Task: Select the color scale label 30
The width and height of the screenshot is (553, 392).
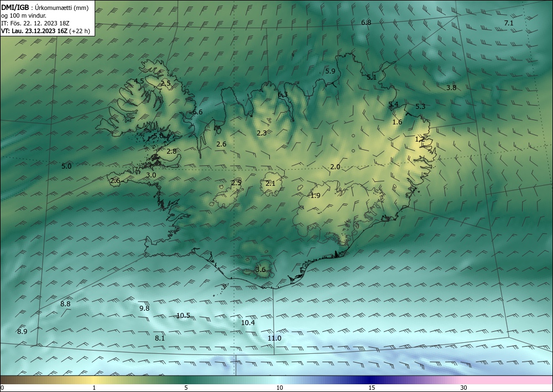Action: 464,388
